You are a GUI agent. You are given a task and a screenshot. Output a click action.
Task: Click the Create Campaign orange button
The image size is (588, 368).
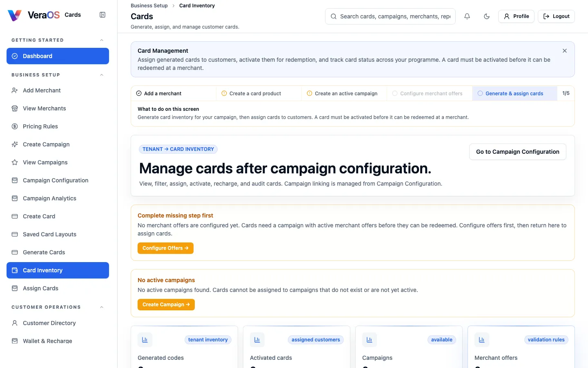click(166, 305)
